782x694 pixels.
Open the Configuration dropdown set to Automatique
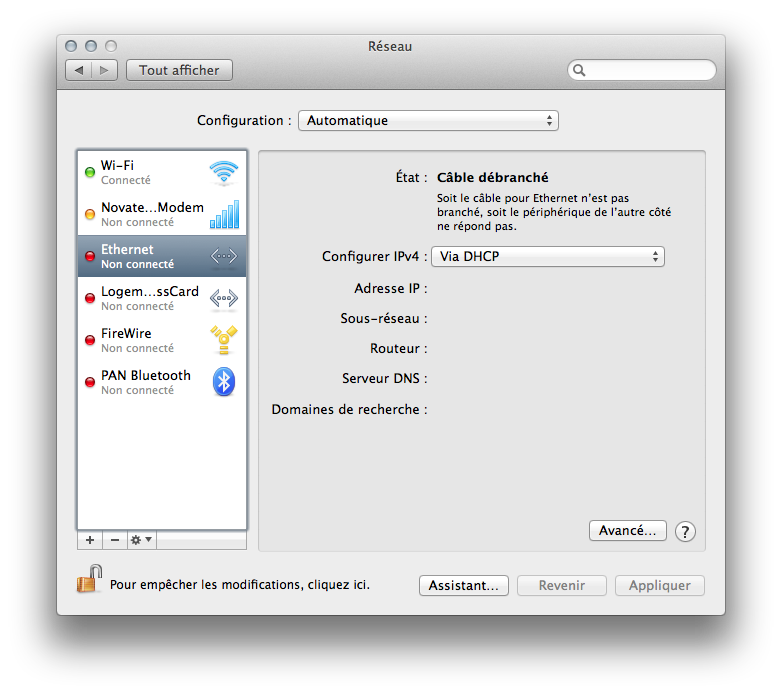(x=428, y=121)
